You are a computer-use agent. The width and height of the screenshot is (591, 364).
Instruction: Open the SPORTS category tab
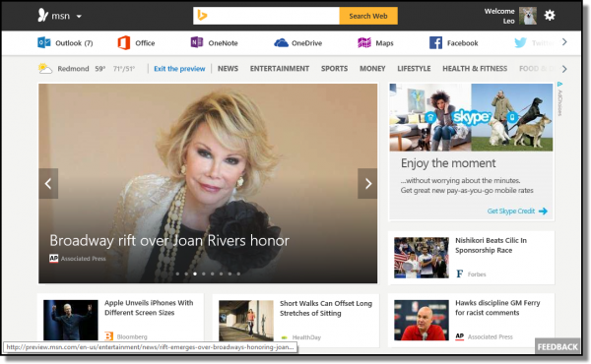tap(334, 69)
